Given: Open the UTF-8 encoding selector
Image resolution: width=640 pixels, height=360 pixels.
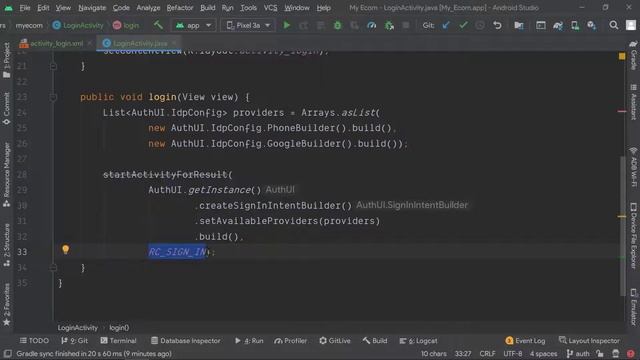Looking at the screenshot, I should tap(513, 353).
